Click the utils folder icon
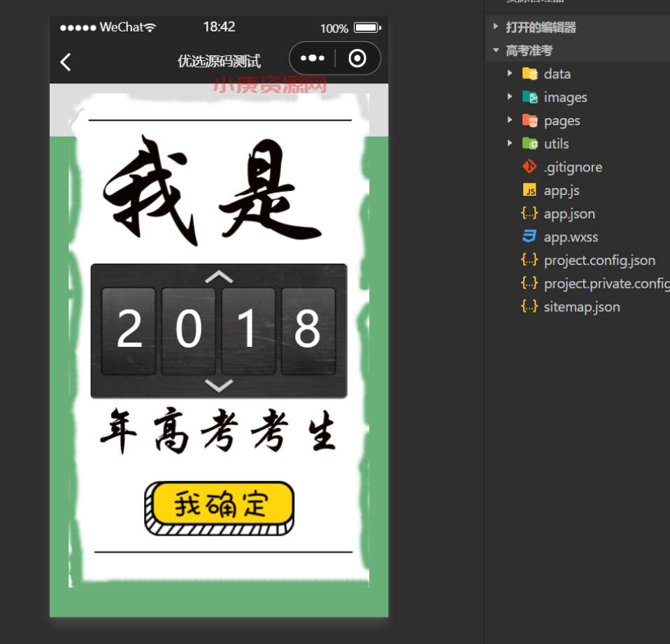The height and width of the screenshot is (644, 670). [x=529, y=143]
